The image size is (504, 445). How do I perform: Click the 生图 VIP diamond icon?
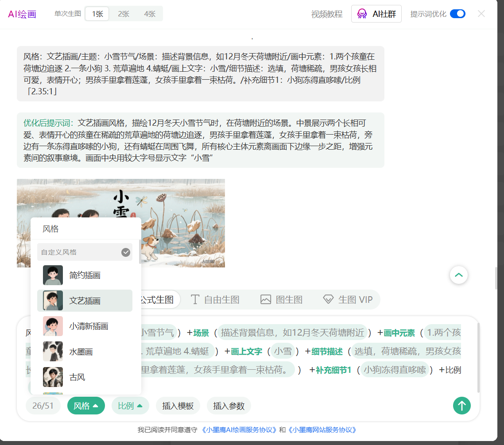(328, 300)
